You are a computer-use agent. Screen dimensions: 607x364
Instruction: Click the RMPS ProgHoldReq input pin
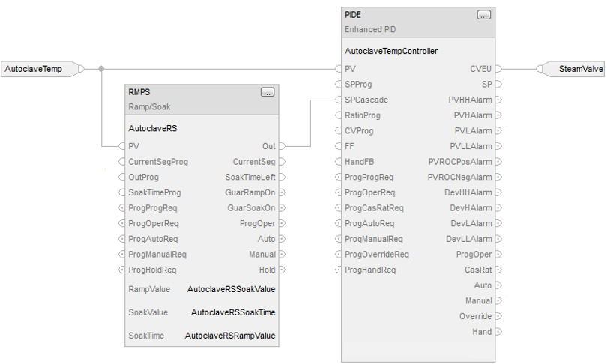pos(122,270)
